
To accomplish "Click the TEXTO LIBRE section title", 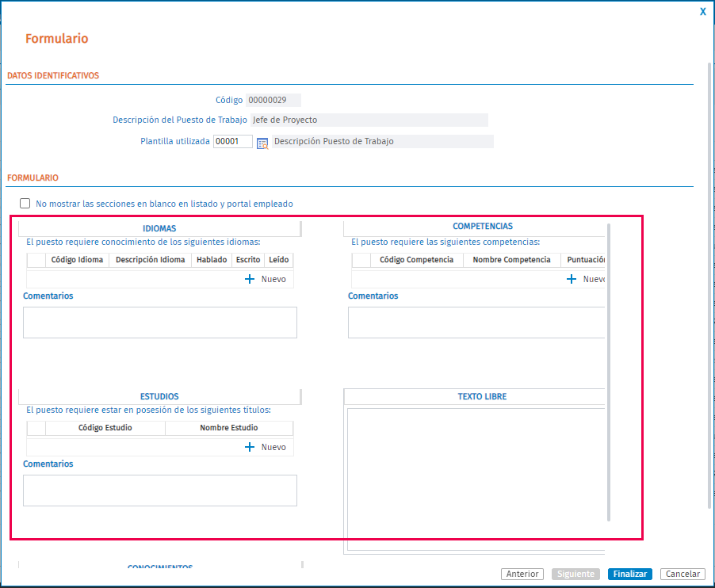I will tap(482, 396).
